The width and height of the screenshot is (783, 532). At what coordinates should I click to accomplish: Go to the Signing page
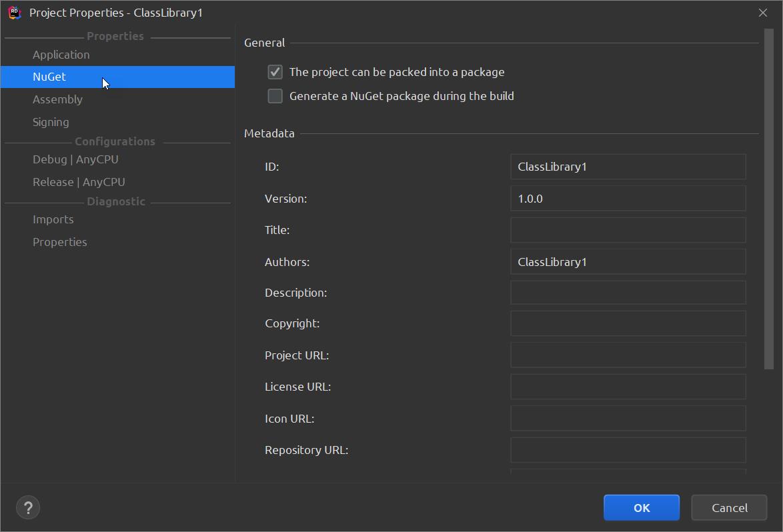click(51, 122)
